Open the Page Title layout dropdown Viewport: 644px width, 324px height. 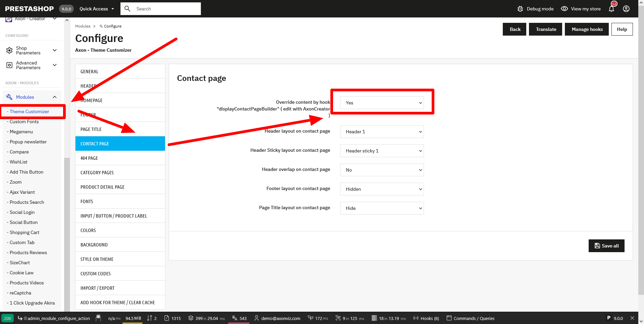pos(382,208)
